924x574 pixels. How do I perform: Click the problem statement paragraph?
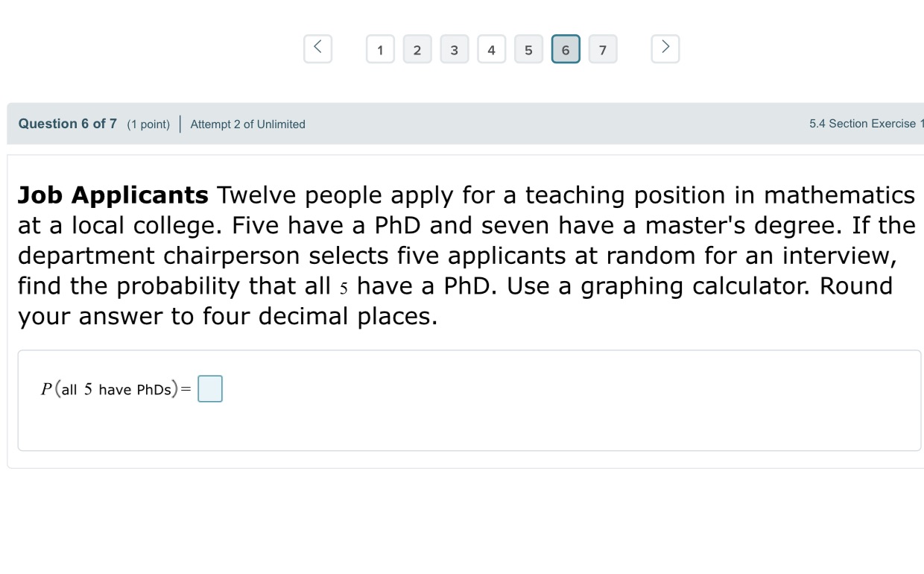[462, 255]
